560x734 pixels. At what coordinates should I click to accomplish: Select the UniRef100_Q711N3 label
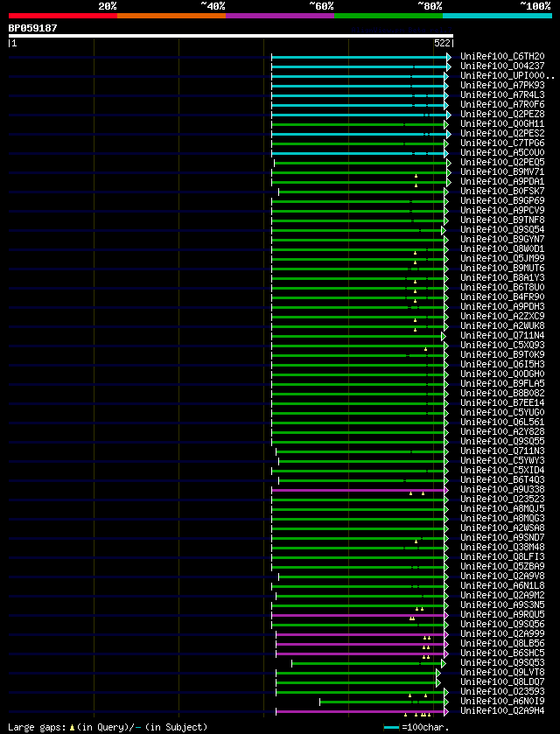[502, 451]
